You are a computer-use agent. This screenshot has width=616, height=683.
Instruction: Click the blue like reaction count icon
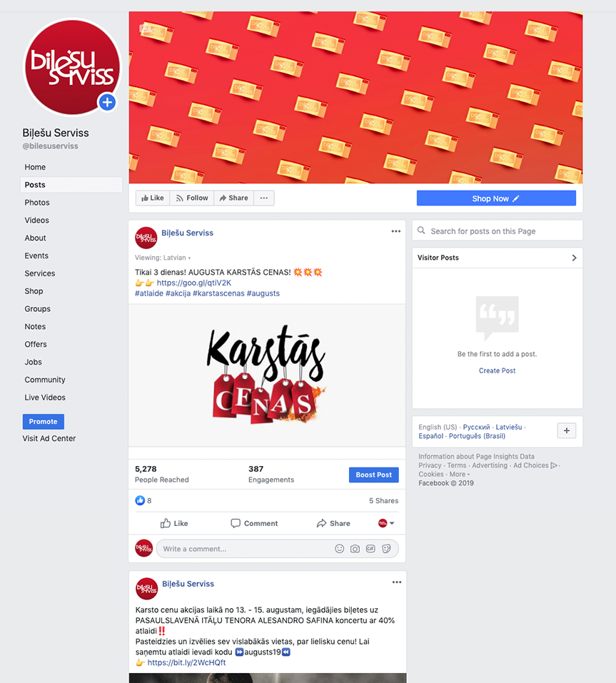coord(140,500)
